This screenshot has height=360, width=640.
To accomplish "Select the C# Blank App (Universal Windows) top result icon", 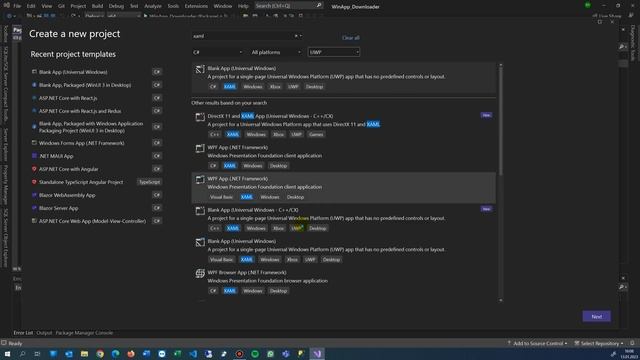I will point(200,69).
